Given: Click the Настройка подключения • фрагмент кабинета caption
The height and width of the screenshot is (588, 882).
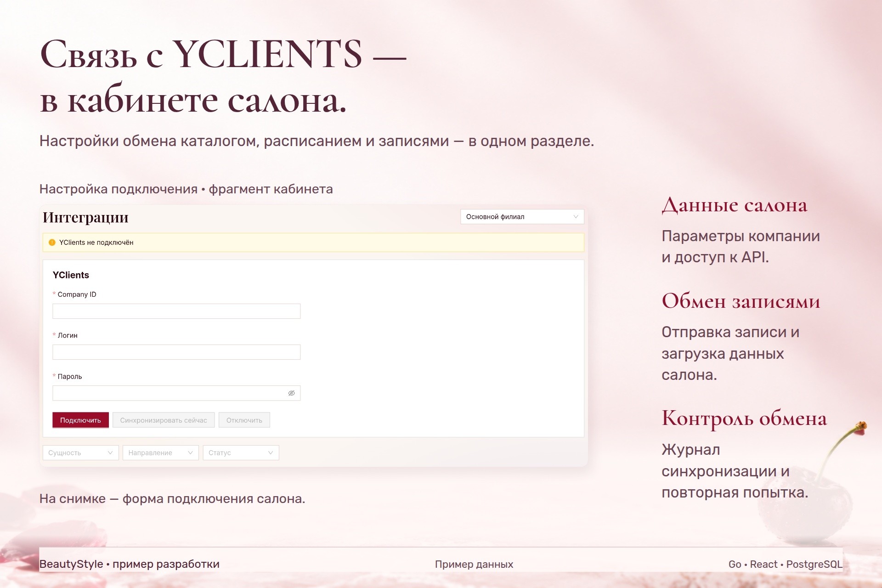Looking at the screenshot, I should click(x=186, y=189).
